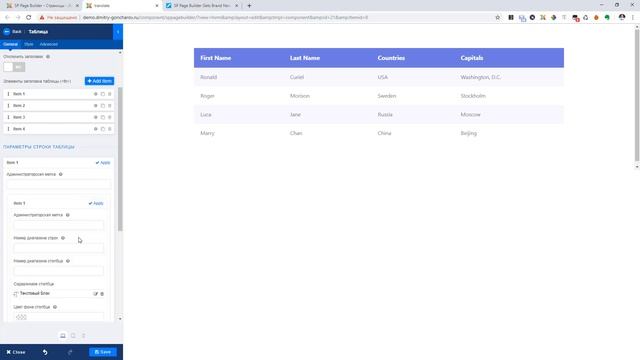
Task: Click the blue Add Item button
Action: click(x=99, y=81)
